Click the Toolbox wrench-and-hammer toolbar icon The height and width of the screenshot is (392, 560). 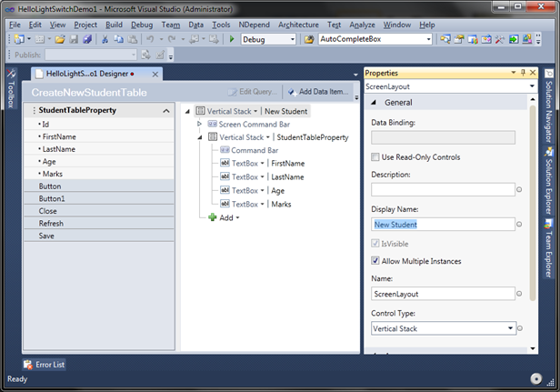click(x=500, y=39)
